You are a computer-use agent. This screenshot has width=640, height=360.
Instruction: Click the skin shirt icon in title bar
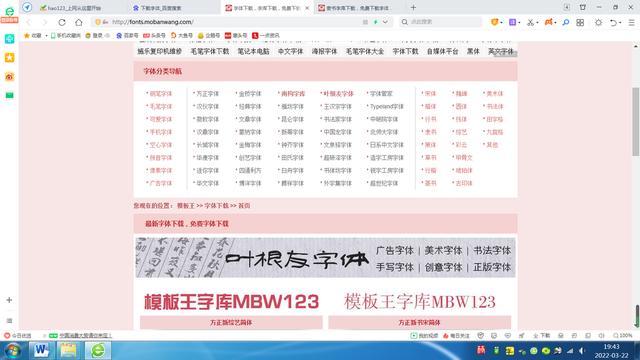(583, 7)
